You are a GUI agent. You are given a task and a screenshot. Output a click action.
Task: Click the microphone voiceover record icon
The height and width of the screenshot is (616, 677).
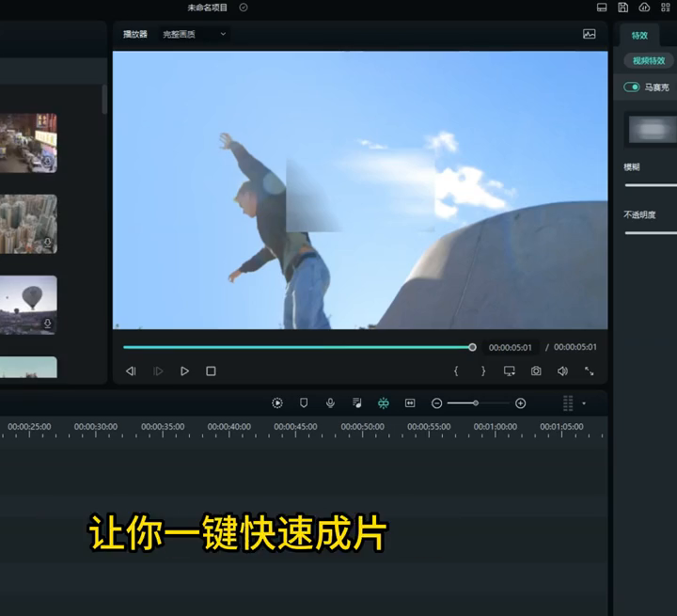330,403
